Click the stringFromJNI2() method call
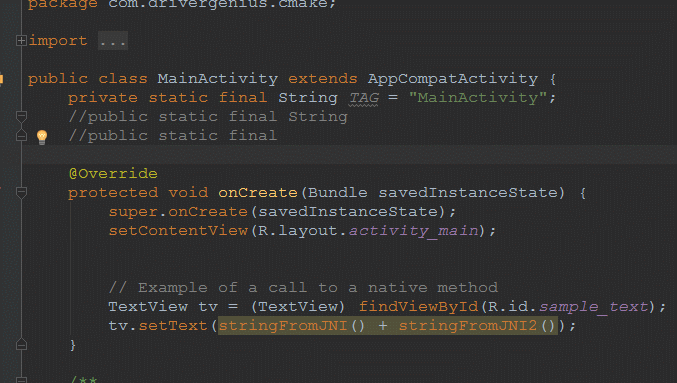This screenshot has width=677, height=383. 478,325
